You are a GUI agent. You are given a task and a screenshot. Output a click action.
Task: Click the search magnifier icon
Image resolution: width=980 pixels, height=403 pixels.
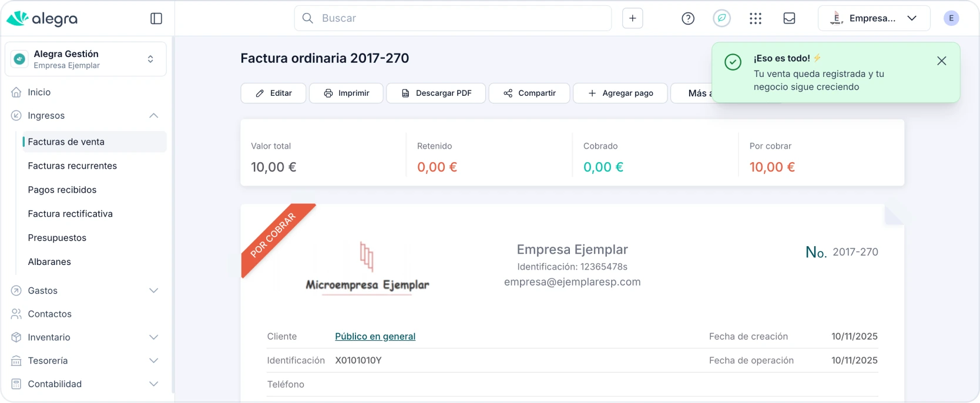[x=307, y=18]
